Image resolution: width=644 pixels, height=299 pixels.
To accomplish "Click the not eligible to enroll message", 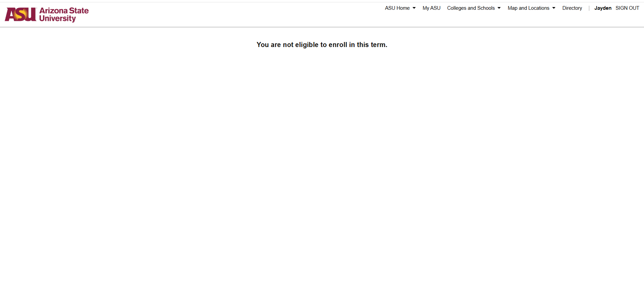I will [322, 45].
